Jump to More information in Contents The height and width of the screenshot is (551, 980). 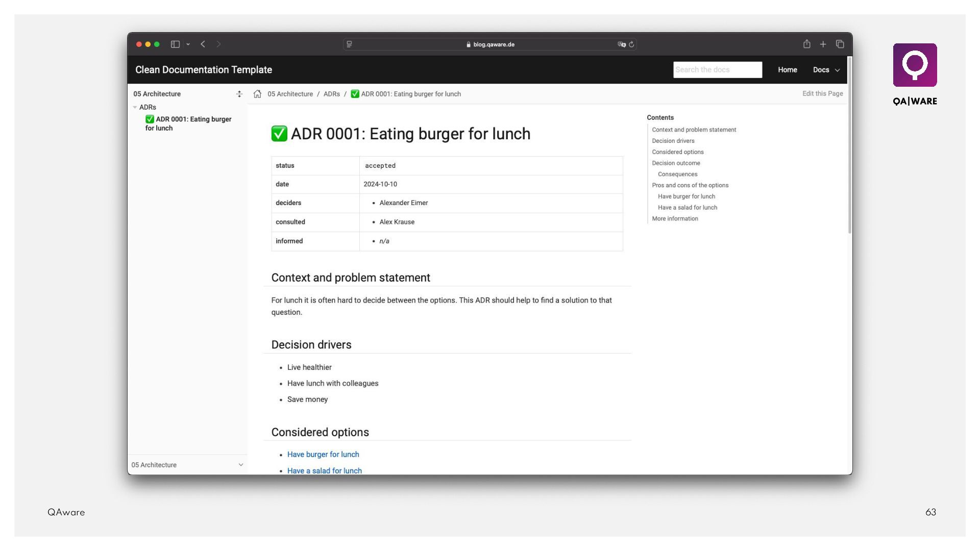[675, 219]
